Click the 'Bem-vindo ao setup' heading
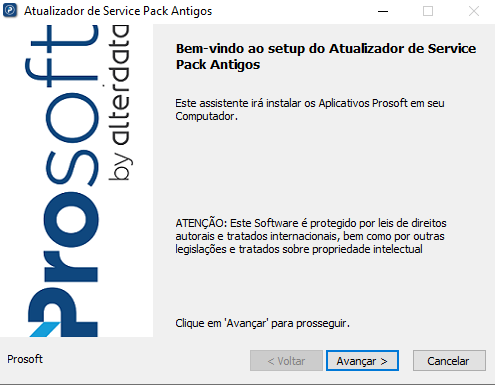This screenshot has height=385, width=495. click(x=326, y=56)
